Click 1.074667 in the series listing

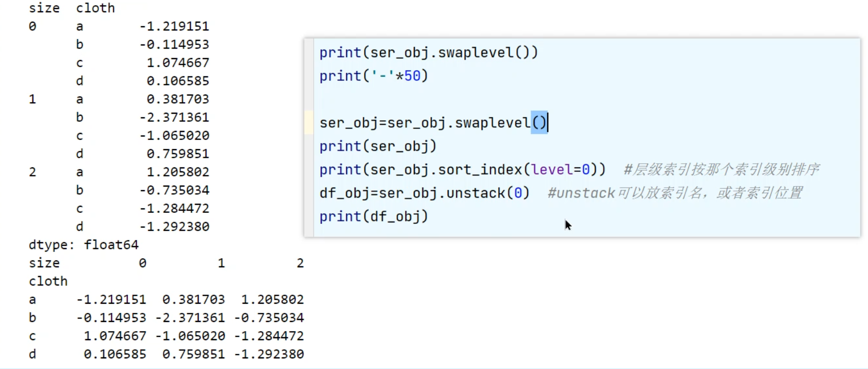178,63
